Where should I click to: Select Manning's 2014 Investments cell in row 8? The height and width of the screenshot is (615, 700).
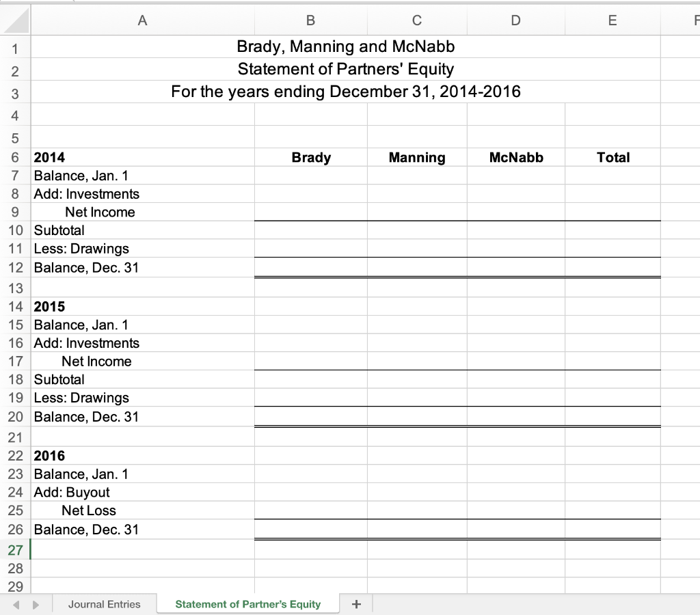417,193
